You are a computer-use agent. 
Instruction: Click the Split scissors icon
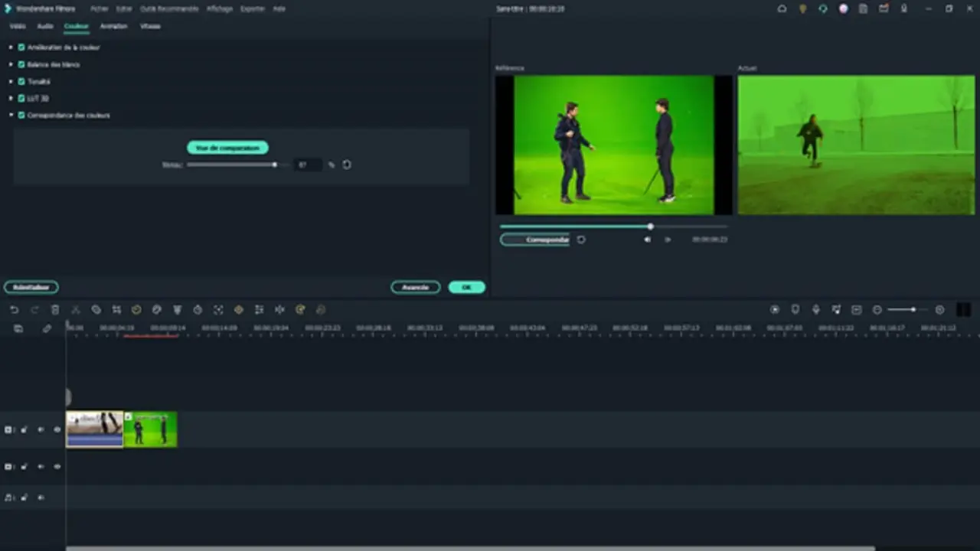75,310
